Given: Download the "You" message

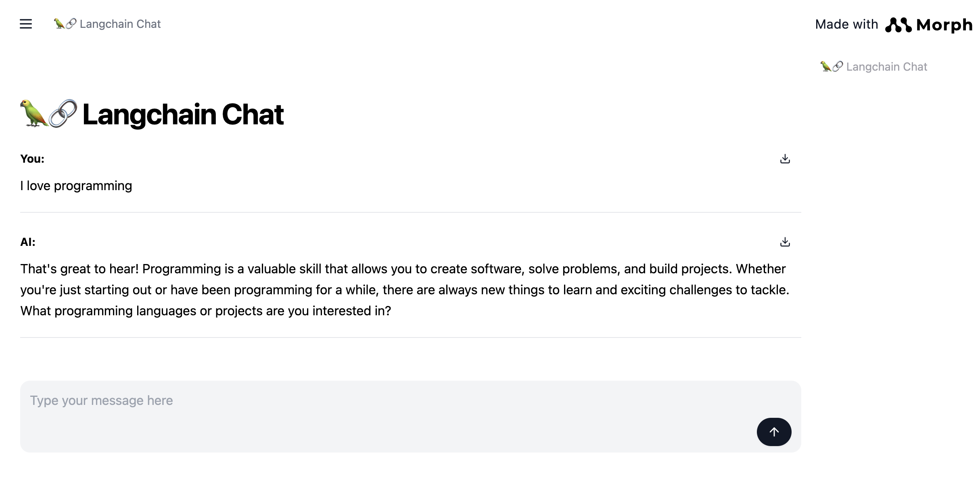Looking at the screenshot, I should (x=785, y=159).
